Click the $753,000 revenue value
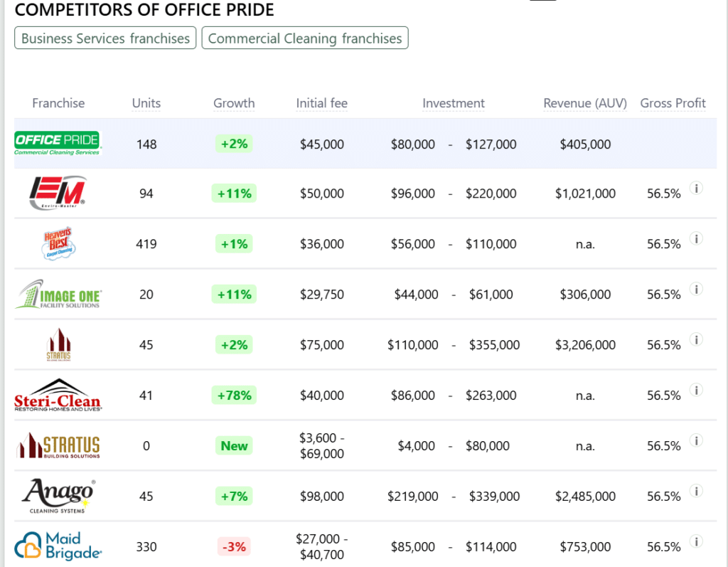The width and height of the screenshot is (728, 567). [585, 547]
